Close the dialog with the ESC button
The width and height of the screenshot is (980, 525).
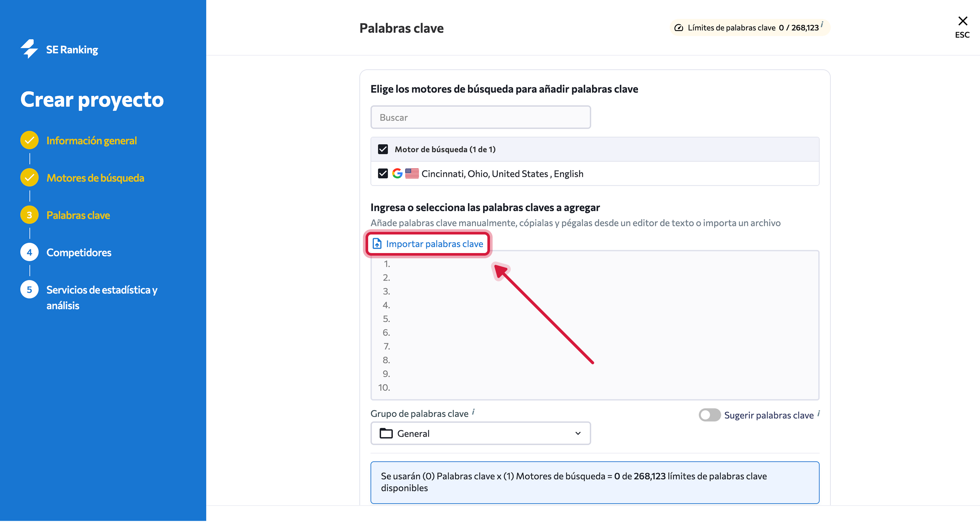[x=962, y=27]
